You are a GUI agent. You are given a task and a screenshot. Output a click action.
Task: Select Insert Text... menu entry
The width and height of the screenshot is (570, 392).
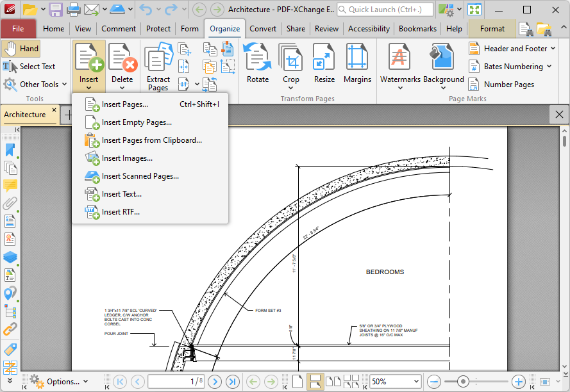[x=150, y=194]
